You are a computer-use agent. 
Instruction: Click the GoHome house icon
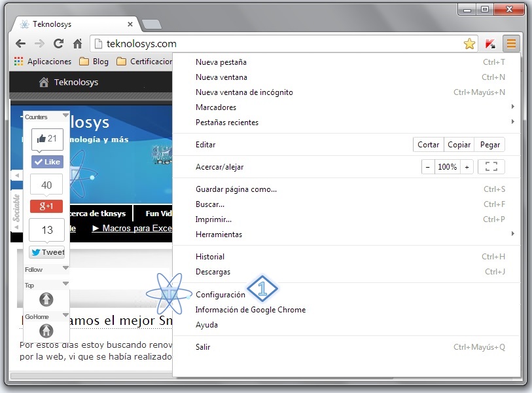point(46,331)
